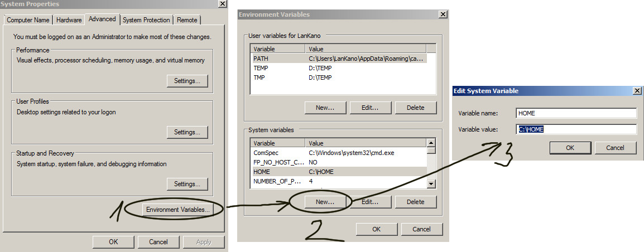644x252 pixels.
Task: Click the Variable column header in user variables
Action: pyautogui.click(x=278, y=49)
